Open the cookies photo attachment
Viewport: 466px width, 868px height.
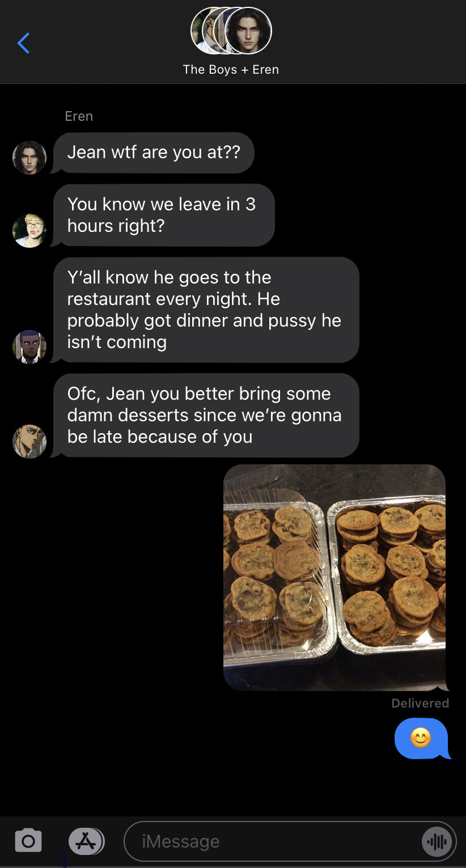[334, 577]
